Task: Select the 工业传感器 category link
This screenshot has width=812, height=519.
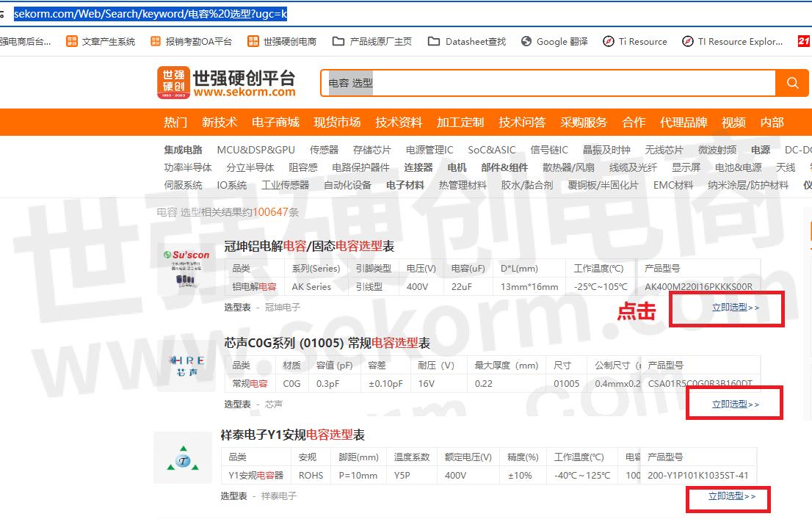Action: pyautogui.click(x=286, y=185)
